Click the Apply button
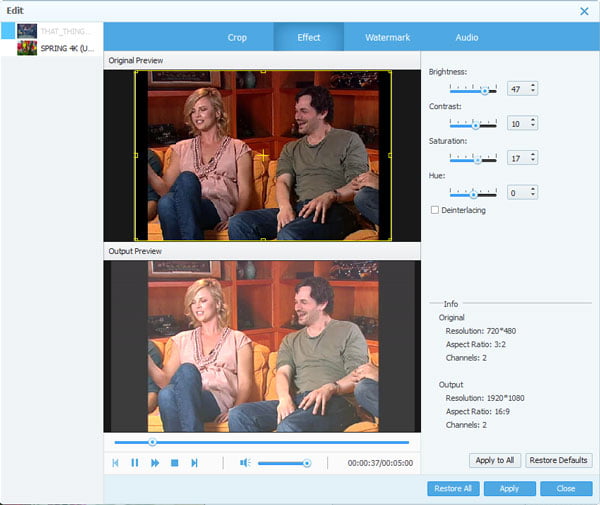The image size is (600, 505). tap(509, 489)
